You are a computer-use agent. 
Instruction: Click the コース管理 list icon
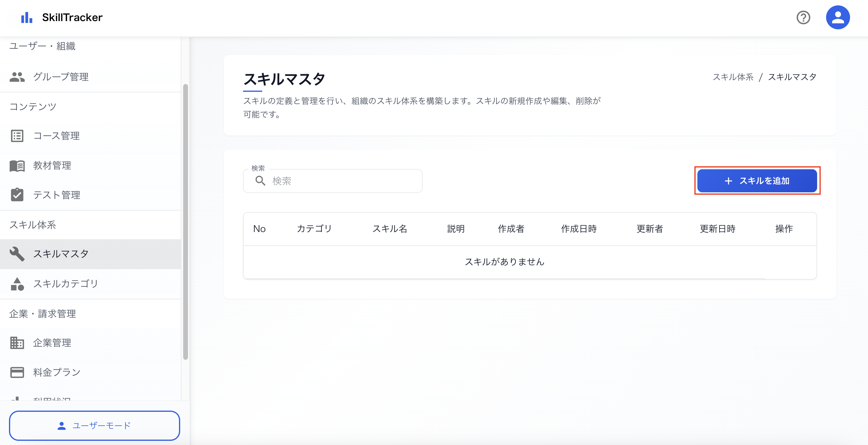click(17, 136)
